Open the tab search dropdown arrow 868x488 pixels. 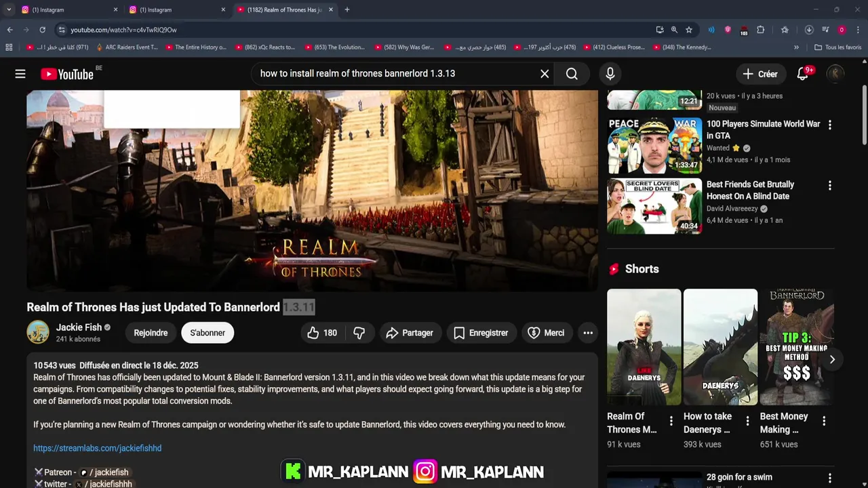[9, 9]
